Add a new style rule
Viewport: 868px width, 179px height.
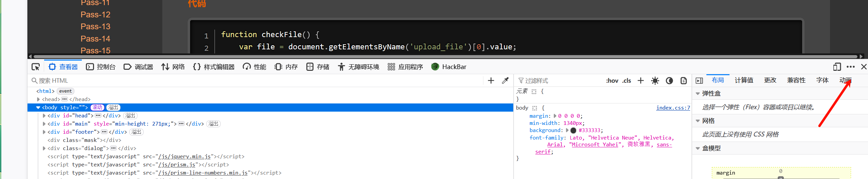tap(641, 80)
